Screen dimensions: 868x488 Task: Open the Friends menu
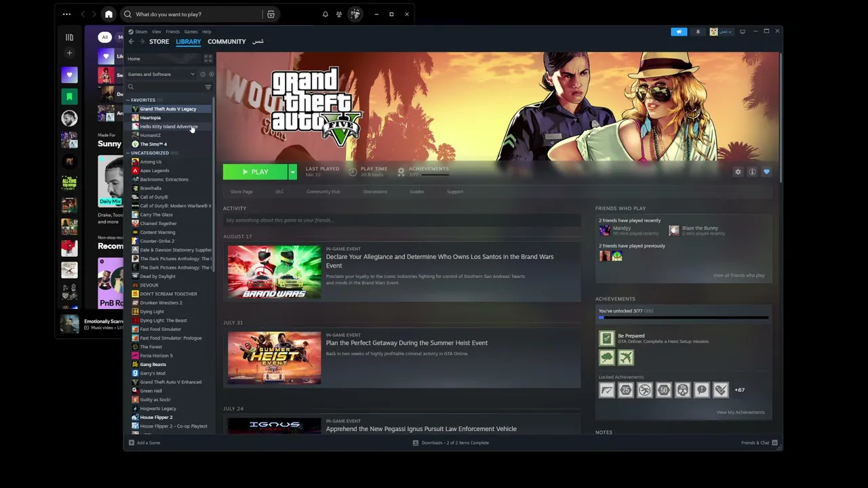[x=173, y=32]
